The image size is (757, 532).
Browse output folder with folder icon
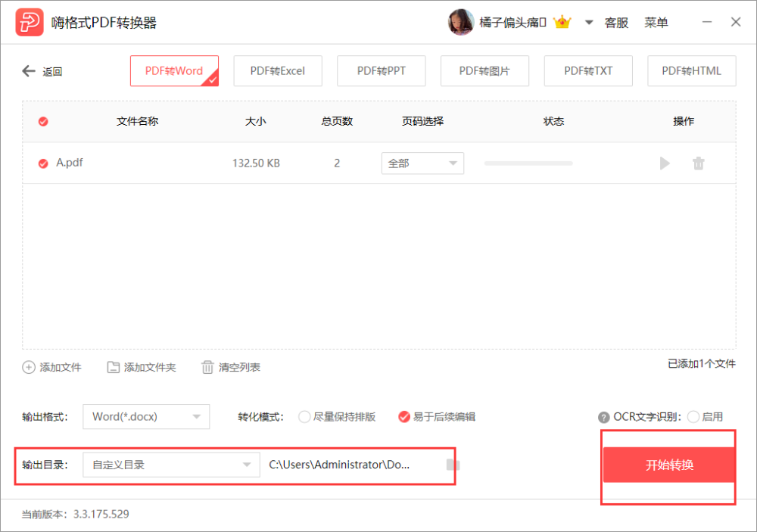453,465
